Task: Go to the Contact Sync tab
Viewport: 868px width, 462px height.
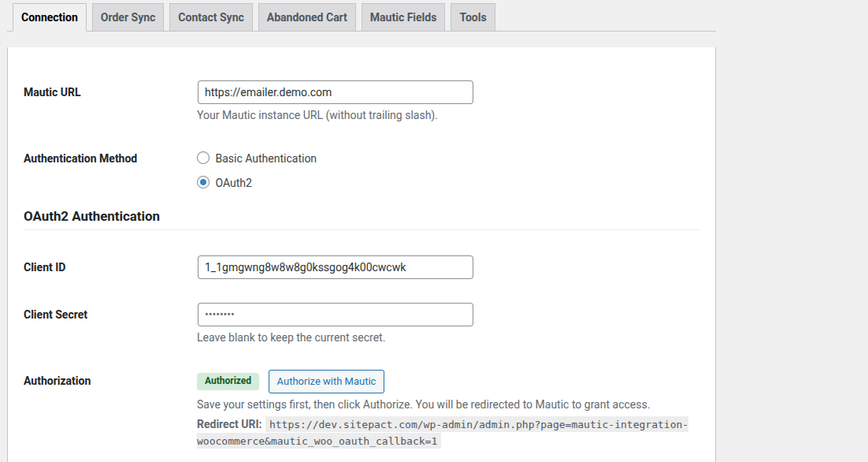Action: pos(211,17)
